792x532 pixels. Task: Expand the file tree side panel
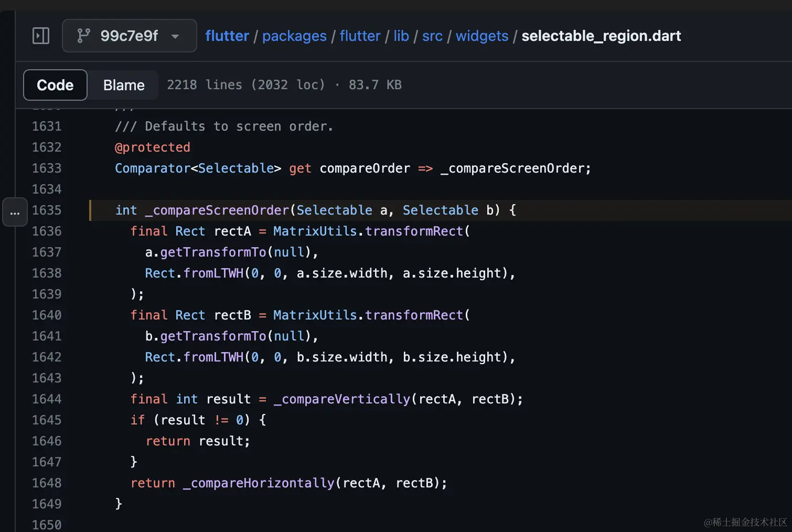[41, 36]
